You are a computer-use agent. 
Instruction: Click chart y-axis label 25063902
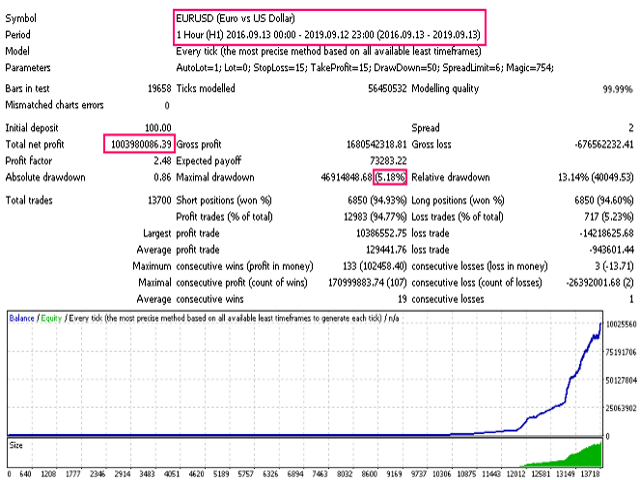(x=621, y=409)
